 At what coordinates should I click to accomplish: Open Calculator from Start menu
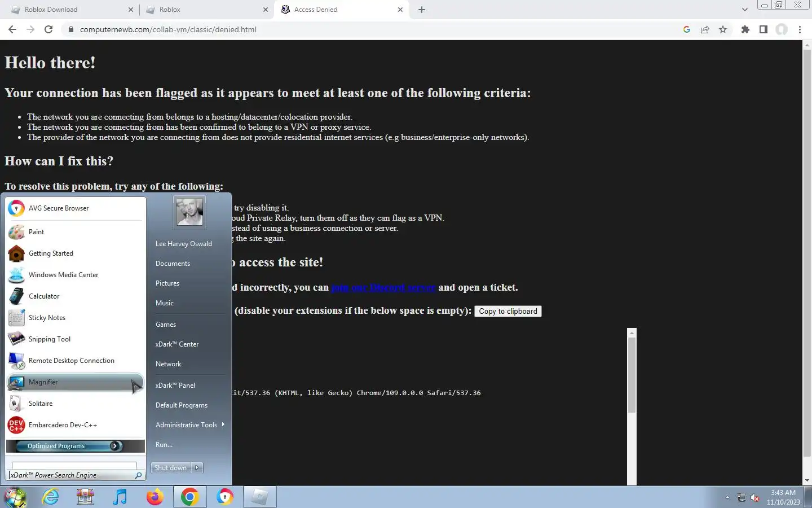(x=76, y=296)
